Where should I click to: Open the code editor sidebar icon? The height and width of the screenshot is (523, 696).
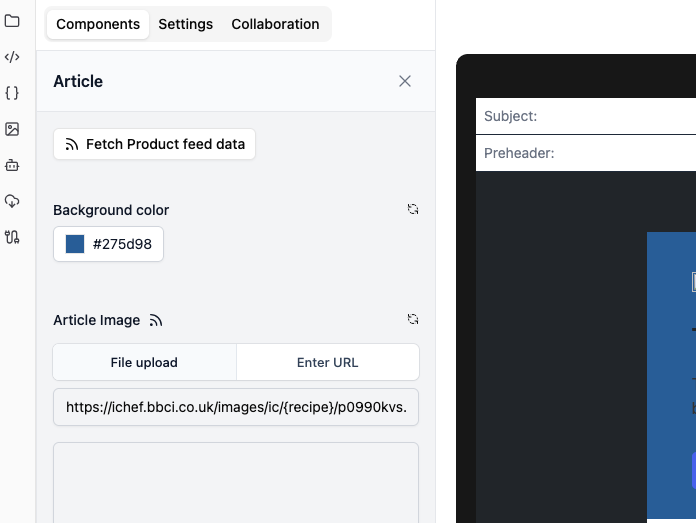click(12, 57)
